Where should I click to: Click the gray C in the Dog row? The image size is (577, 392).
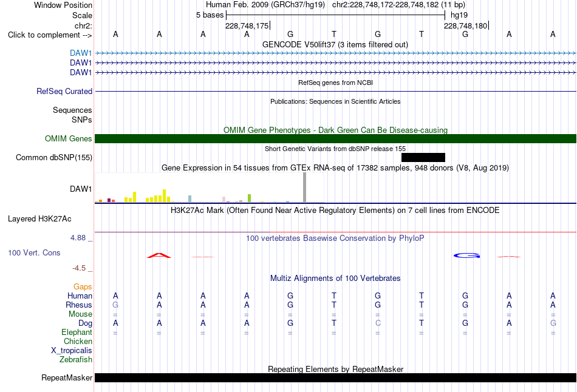pyautogui.click(x=378, y=323)
